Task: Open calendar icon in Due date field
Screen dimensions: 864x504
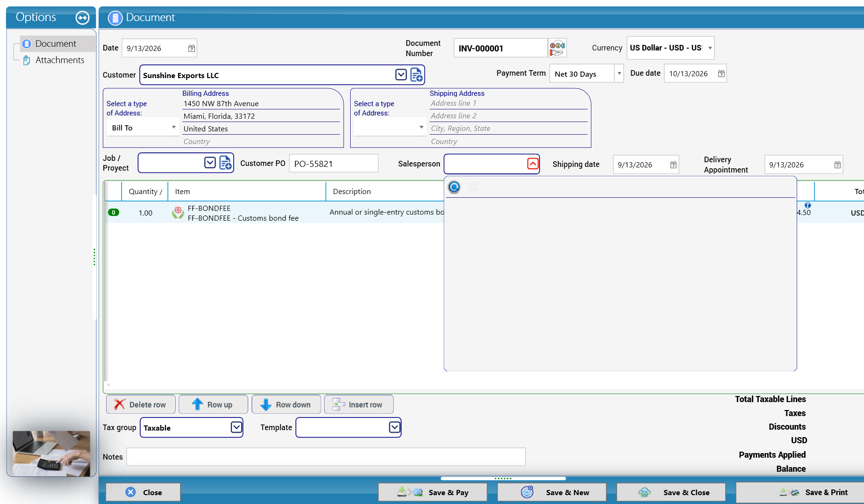Action: click(x=721, y=73)
